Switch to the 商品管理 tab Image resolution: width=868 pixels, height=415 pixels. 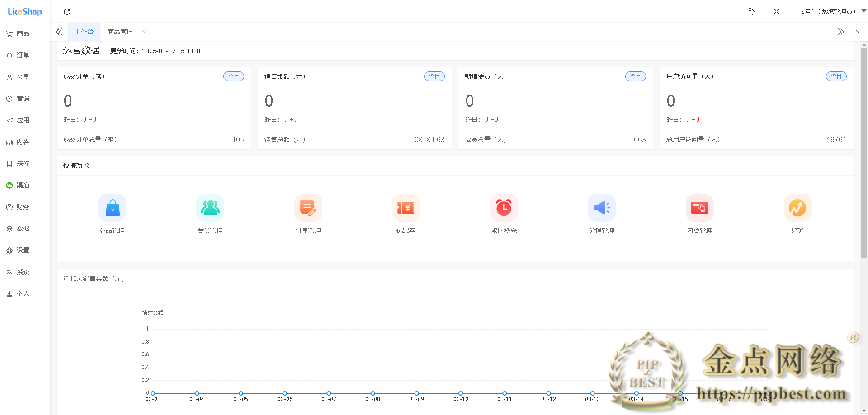(120, 32)
